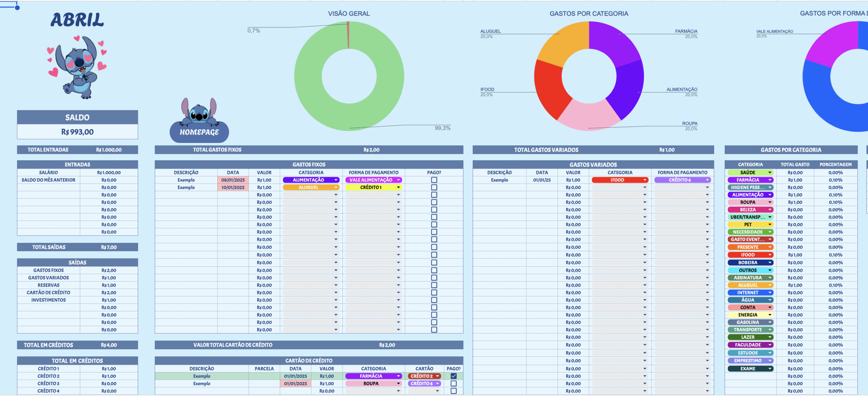Click the 08/01/2025 date cell

click(x=233, y=180)
